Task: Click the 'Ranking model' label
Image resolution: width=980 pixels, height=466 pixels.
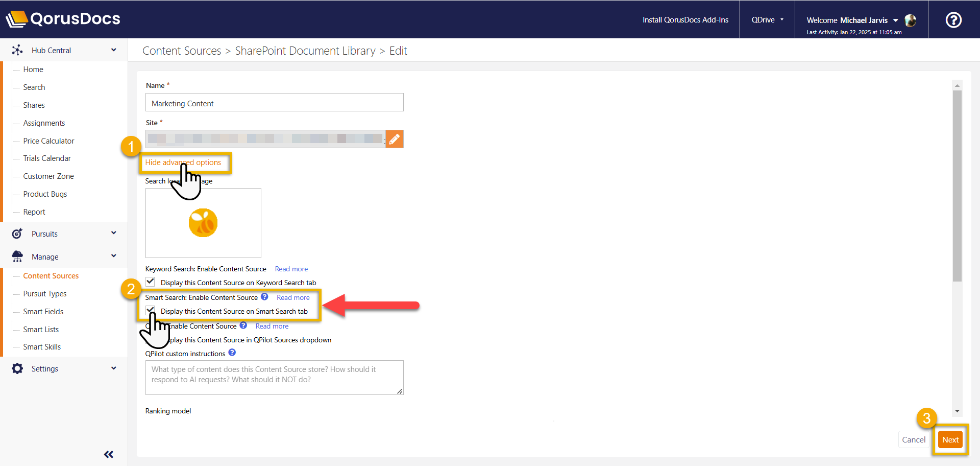Action: (168, 411)
